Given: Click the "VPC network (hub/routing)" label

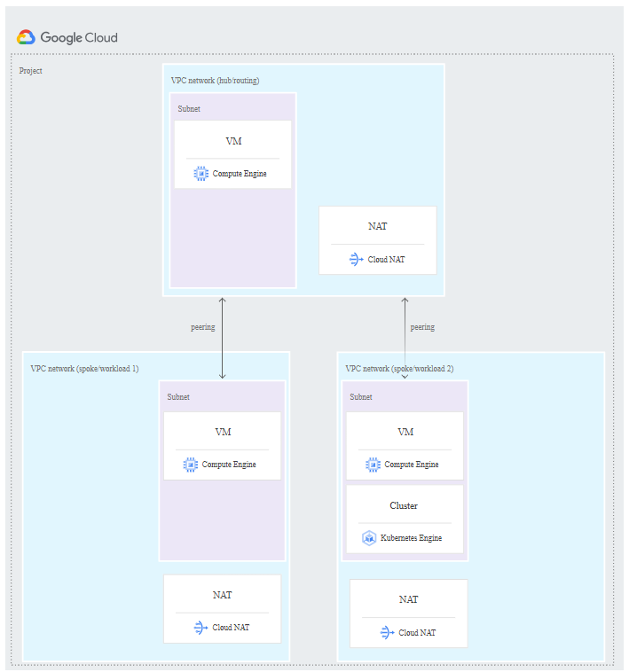Looking at the screenshot, I should [x=215, y=81].
